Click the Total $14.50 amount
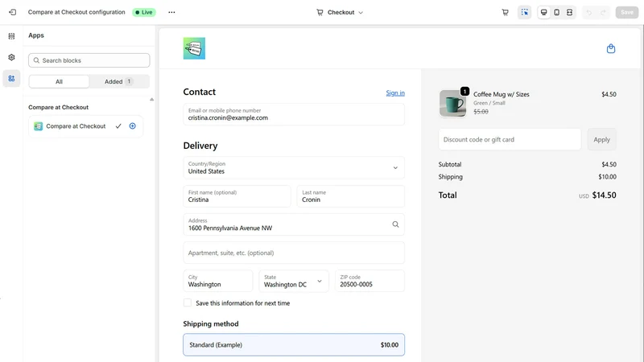Screen dimensions: 644x362 point(604,195)
